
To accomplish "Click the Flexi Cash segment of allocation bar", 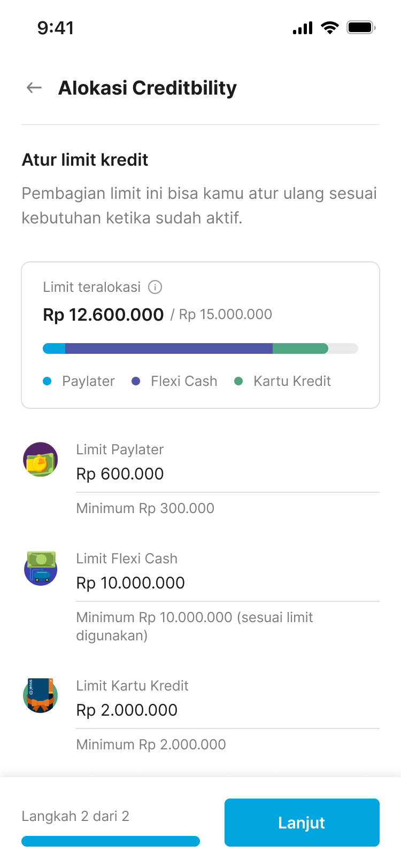I will (168, 348).
